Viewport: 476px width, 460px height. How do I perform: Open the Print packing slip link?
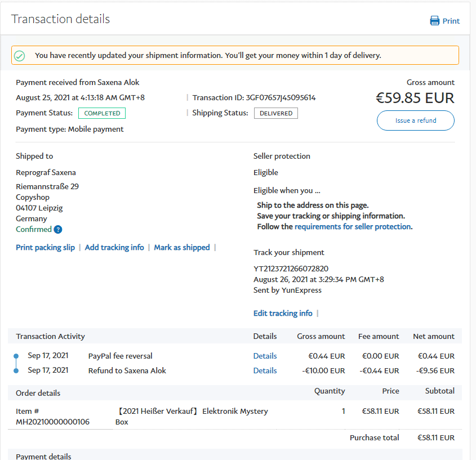pos(45,247)
